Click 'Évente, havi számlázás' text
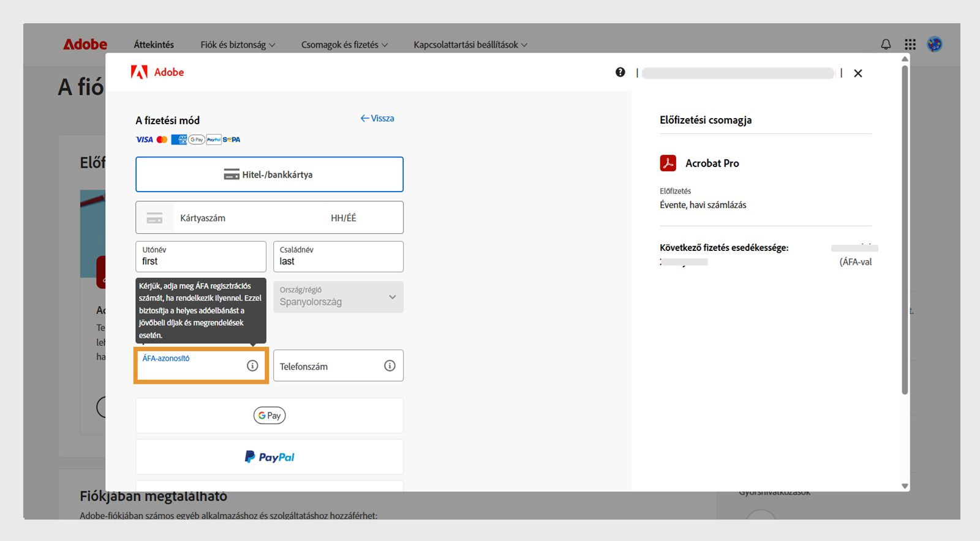This screenshot has width=980, height=541. [x=703, y=205]
